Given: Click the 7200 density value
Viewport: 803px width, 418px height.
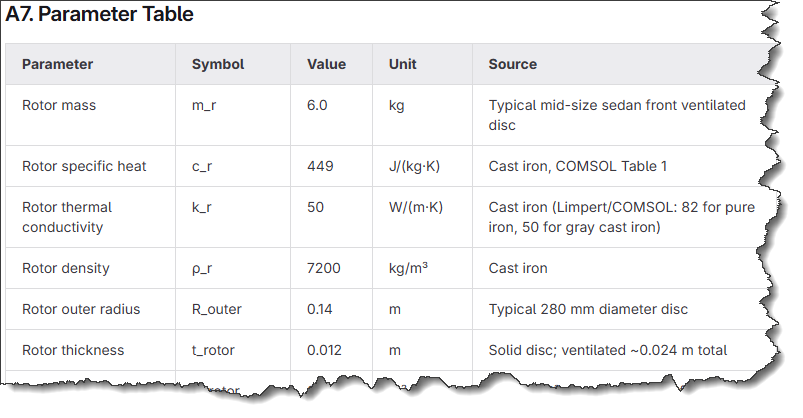Looking at the screenshot, I should [x=324, y=268].
